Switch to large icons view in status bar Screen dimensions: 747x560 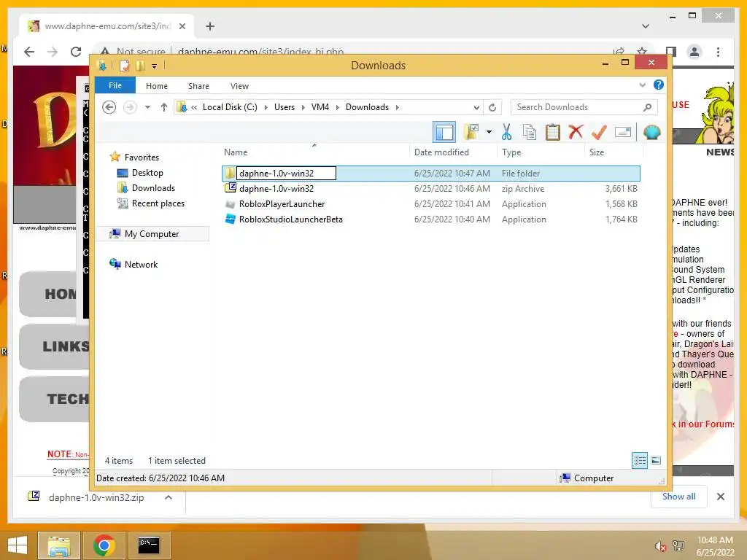(656, 460)
